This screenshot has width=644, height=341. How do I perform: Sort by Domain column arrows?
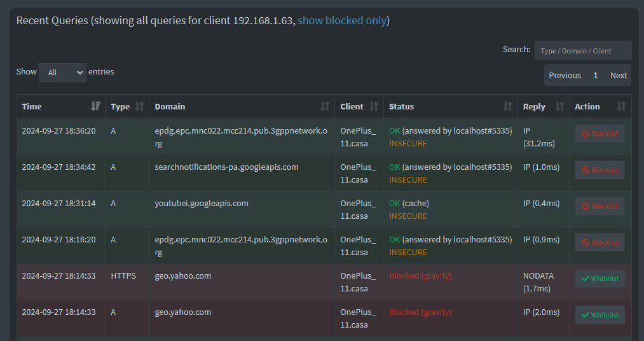pos(325,106)
